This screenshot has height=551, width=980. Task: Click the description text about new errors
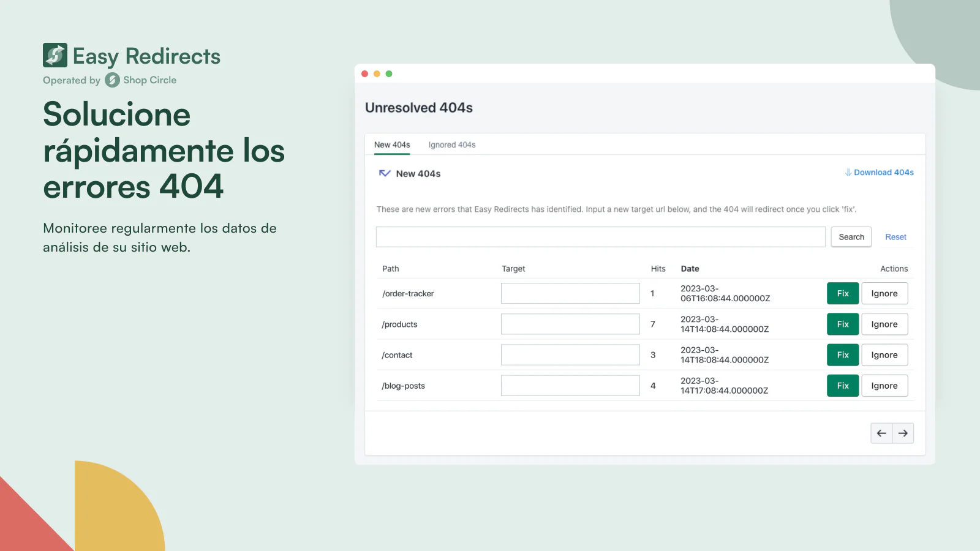616,209
